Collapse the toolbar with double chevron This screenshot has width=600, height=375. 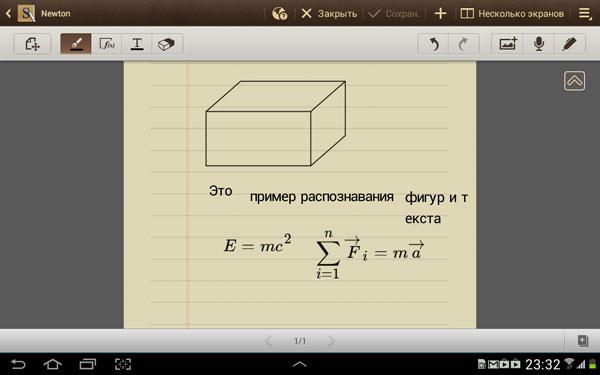pos(574,81)
